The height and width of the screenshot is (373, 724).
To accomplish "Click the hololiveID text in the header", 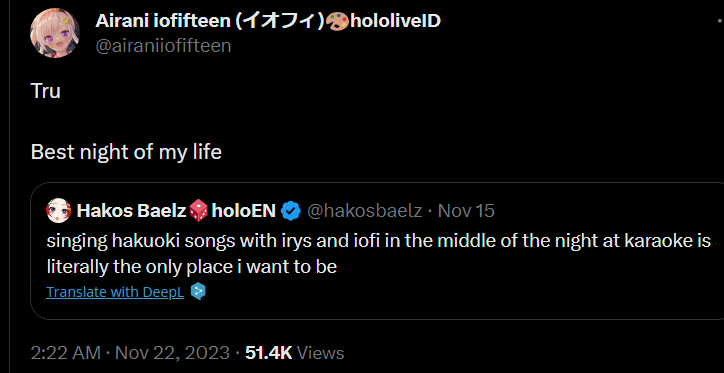I will (396, 21).
